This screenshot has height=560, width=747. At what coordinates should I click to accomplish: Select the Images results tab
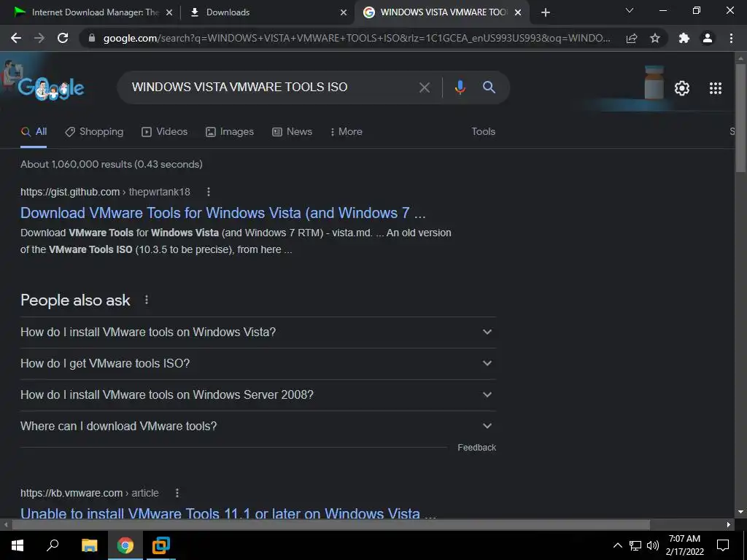pos(230,131)
